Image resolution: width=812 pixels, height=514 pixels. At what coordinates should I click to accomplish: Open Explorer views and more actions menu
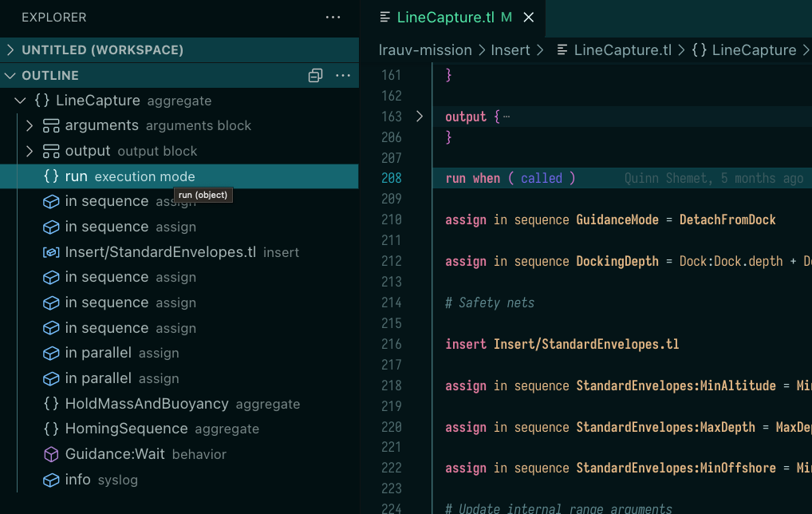[333, 18]
